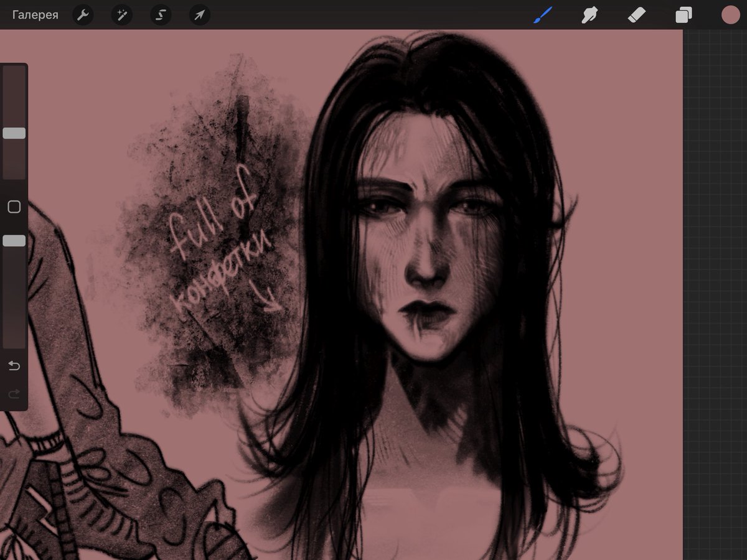Image resolution: width=747 pixels, height=560 pixels.
Task: Activate the Transform arrow tool
Action: click(x=200, y=15)
